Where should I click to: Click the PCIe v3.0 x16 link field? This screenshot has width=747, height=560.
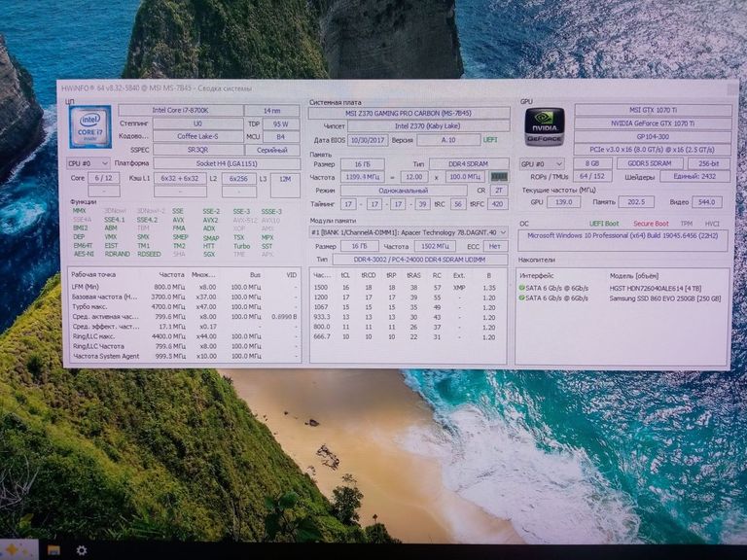click(653, 150)
